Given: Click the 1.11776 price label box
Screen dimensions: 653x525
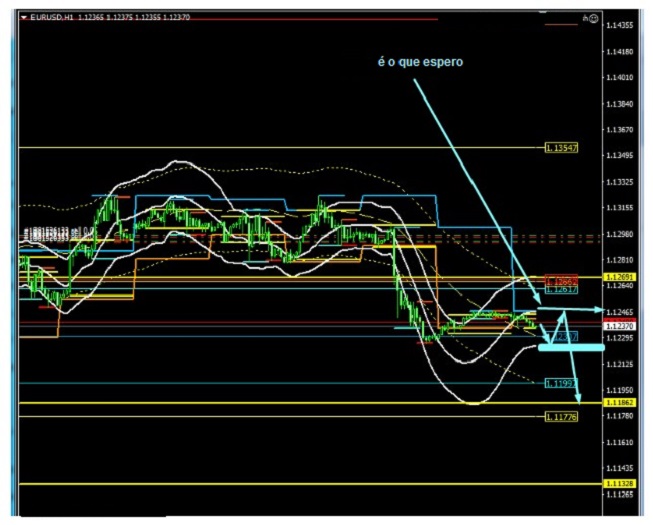Looking at the screenshot, I should 561,416.
